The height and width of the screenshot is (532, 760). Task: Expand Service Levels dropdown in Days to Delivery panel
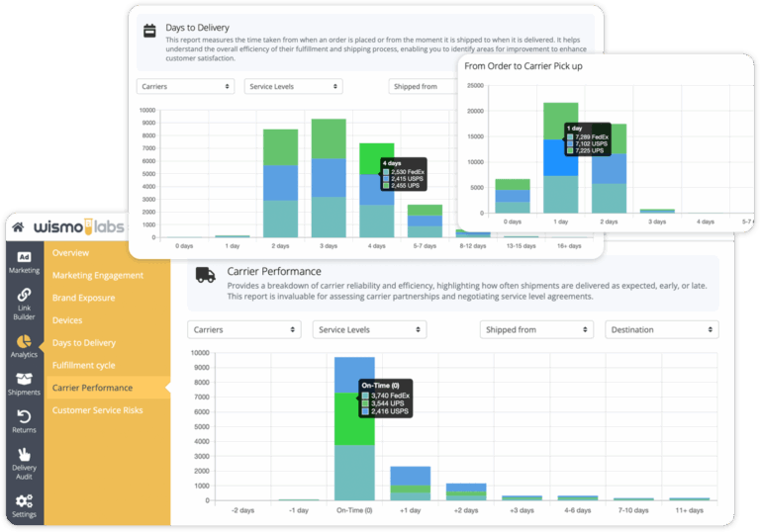pyautogui.click(x=293, y=86)
